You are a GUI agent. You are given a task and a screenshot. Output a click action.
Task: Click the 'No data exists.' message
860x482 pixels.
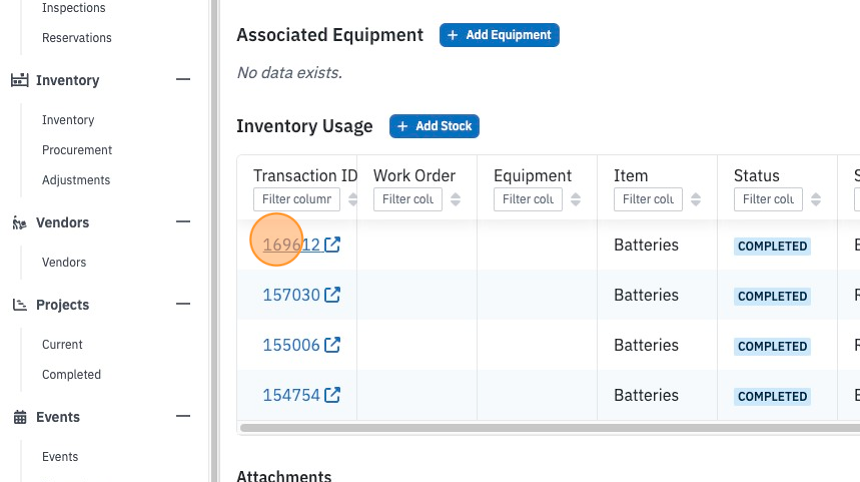pyautogui.click(x=290, y=72)
